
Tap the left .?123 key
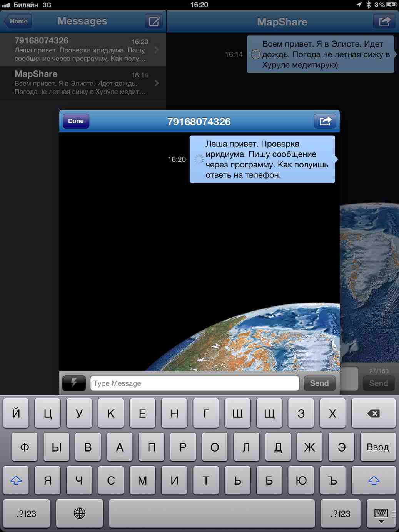26,514
